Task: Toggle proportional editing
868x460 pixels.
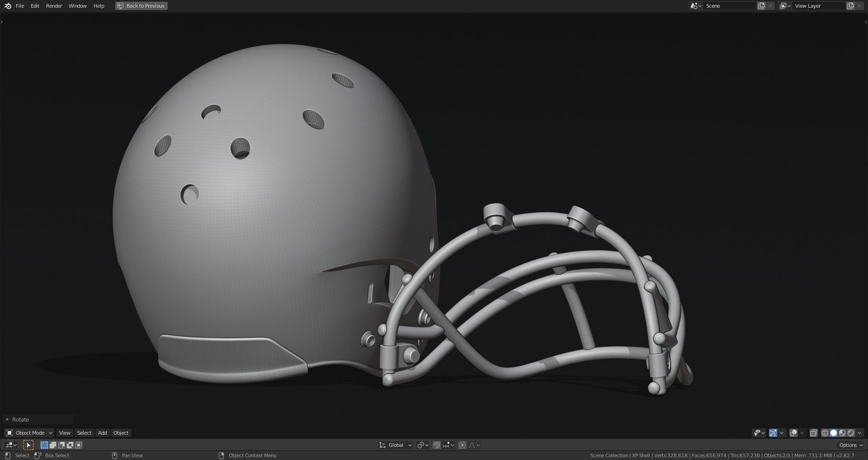Action: 462,445
